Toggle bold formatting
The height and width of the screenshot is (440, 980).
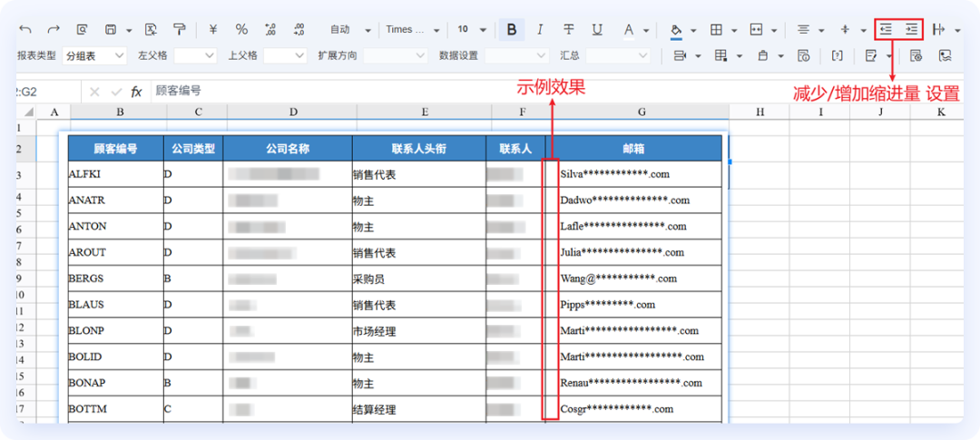pos(511,29)
